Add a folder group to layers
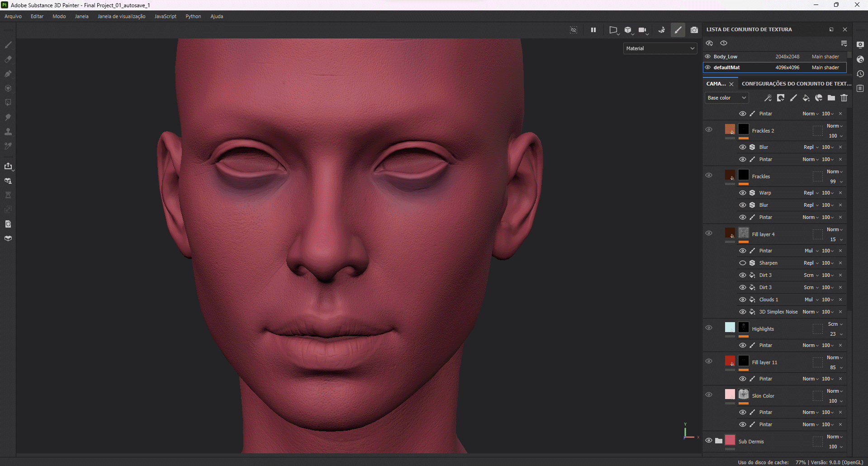 pyautogui.click(x=831, y=98)
